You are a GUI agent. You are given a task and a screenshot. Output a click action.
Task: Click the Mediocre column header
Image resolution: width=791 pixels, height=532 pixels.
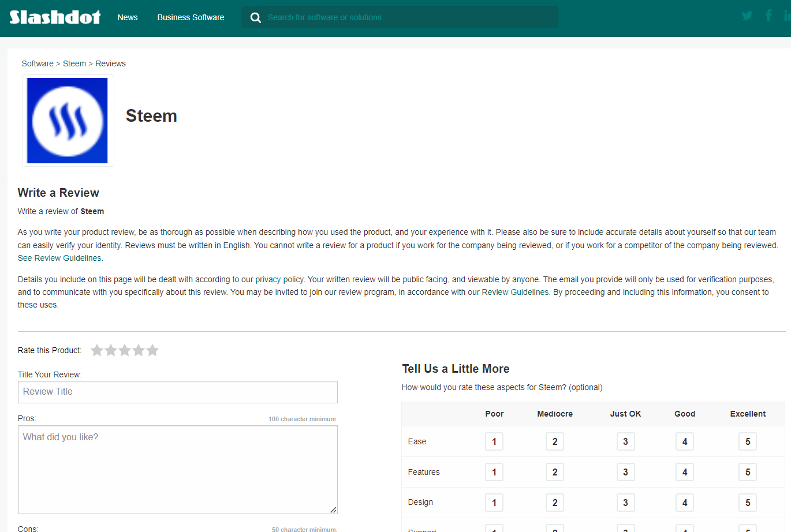click(555, 414)
